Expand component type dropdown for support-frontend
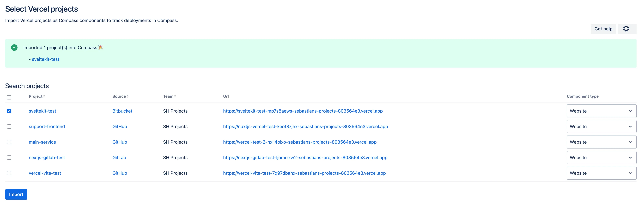The image size is (644, 208). pos(601,126)
